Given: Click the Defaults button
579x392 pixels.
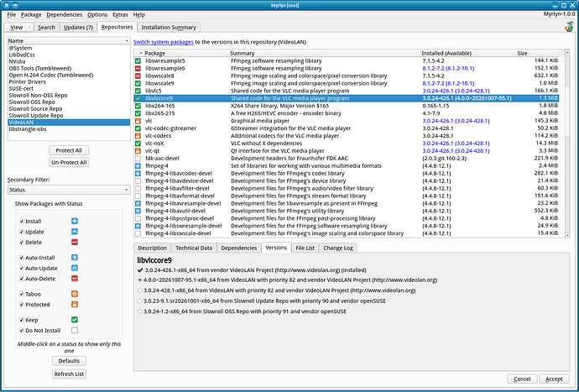Looking at the screenshot, I should click(x=69, y=361).
